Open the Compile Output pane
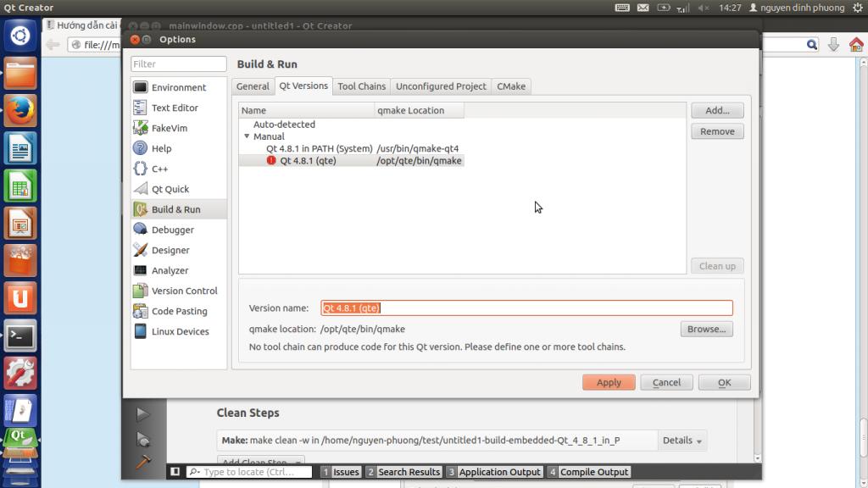The image size is (868, 488). click(588, 472)
